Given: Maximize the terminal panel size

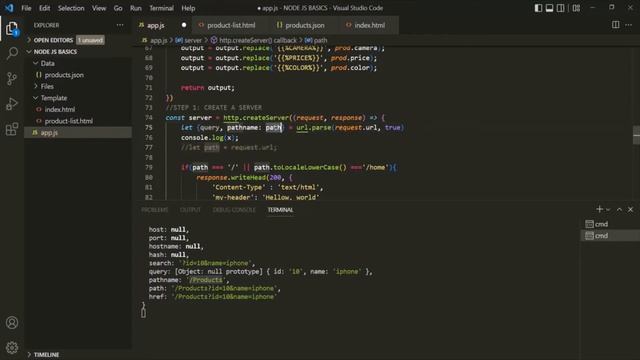Looking at the screenshot, I should click(x=619, y=209).
